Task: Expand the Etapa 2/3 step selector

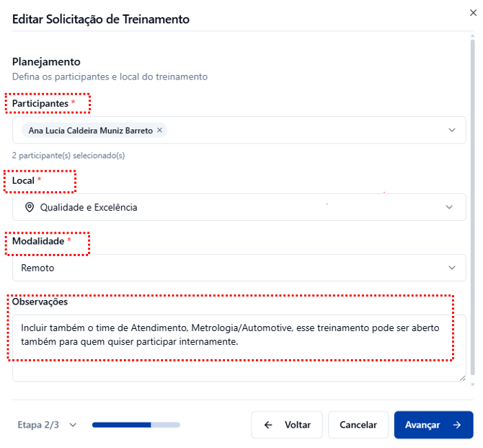Action: click(73, 425)
